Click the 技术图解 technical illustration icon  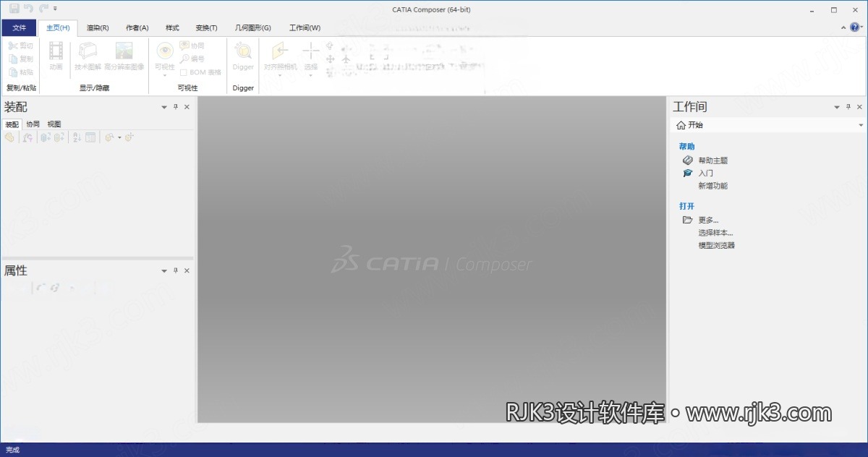[x=88, y=50]
